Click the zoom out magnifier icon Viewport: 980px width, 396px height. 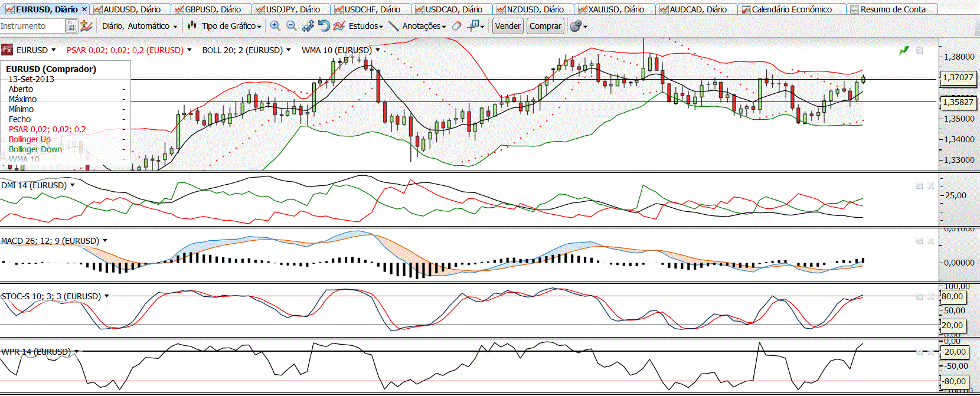pos(291,26)
